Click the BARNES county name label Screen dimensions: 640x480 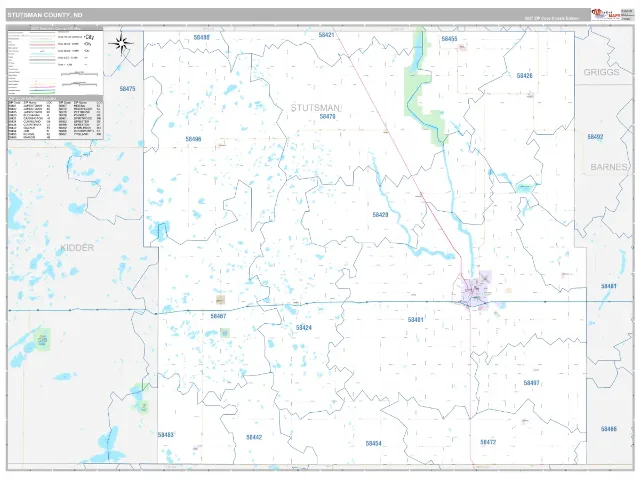click(609, 167)
